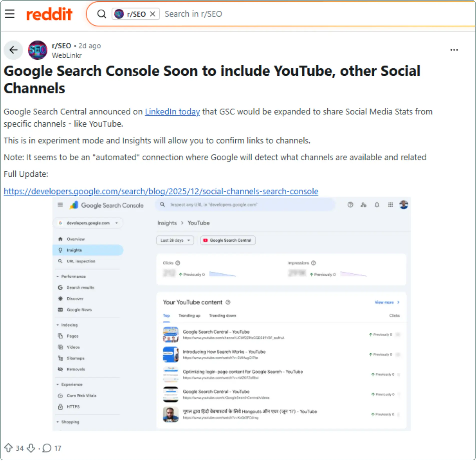Open the Google apps grid in GSC
Image resolution: width=476 pixels, height=461 pixels.
(x=390, y=205)
